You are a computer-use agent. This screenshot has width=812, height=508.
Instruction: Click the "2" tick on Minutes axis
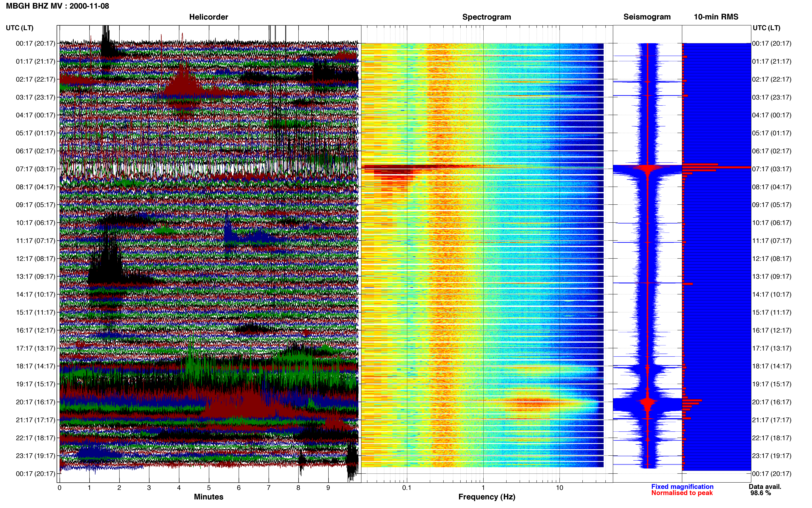click(119, 488)
